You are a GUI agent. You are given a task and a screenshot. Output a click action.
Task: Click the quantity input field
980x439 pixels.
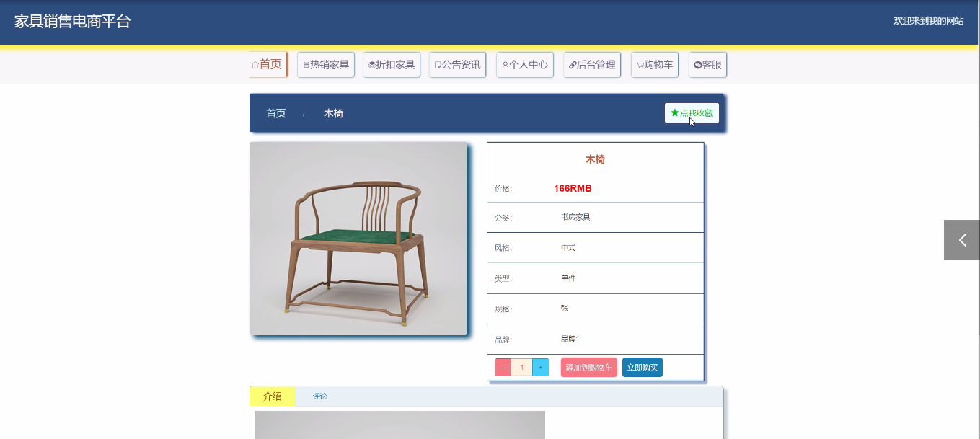[x=521, y=368]
